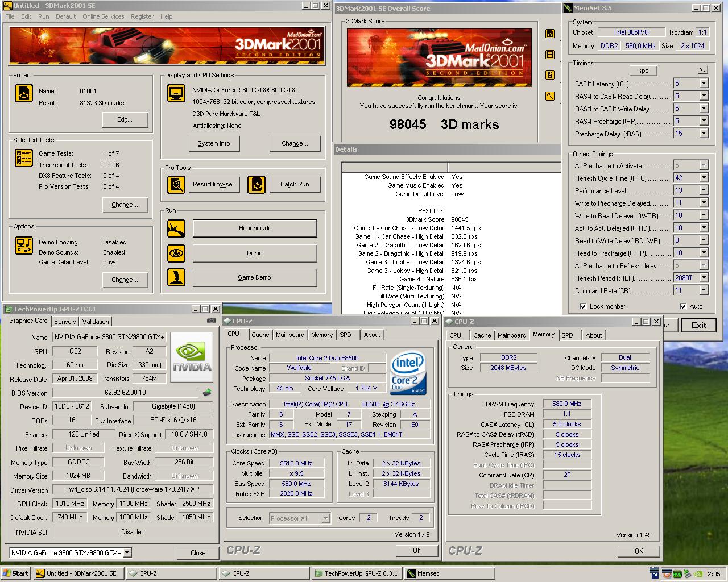Switch to TechPowerUp GPU-Z taskbar button
This screenshot has width=728, height=582.
coord(356,573)
